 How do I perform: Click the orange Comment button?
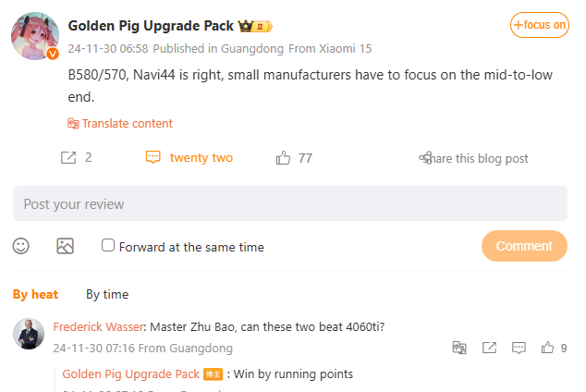click(524, 246)
